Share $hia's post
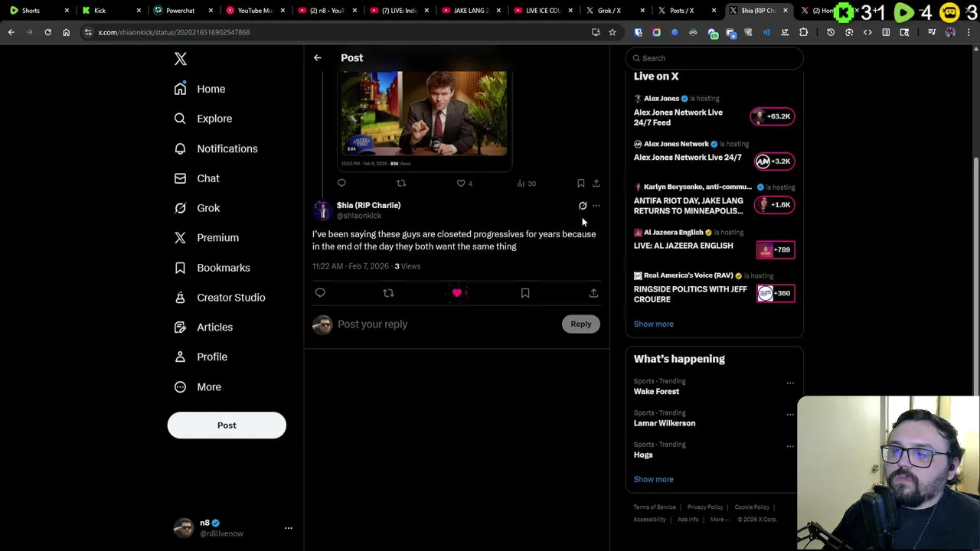980x551 pixels. (593, 293)
